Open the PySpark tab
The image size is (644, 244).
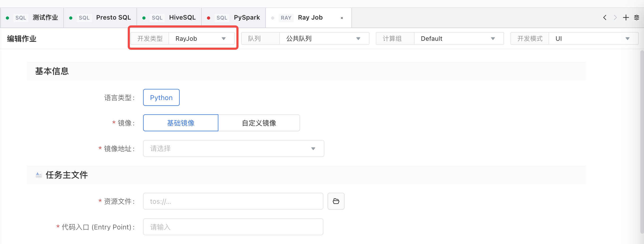click(246, 18)
